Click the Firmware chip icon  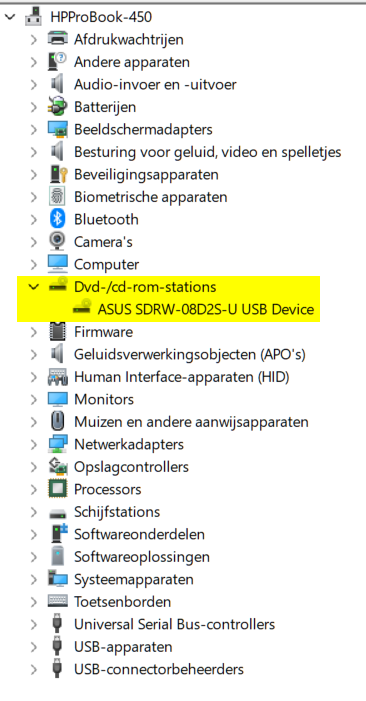pyautogui.click(x=58, y=332)
